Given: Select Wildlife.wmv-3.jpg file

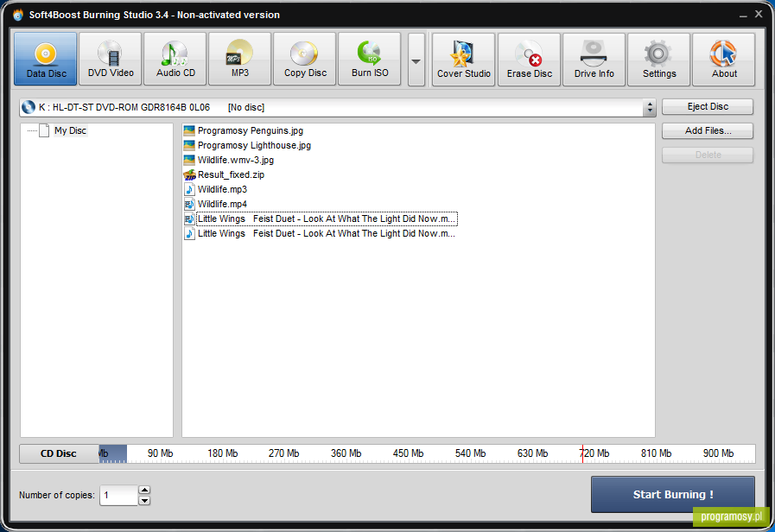Looking at the screenshot, I should point(235,160).
